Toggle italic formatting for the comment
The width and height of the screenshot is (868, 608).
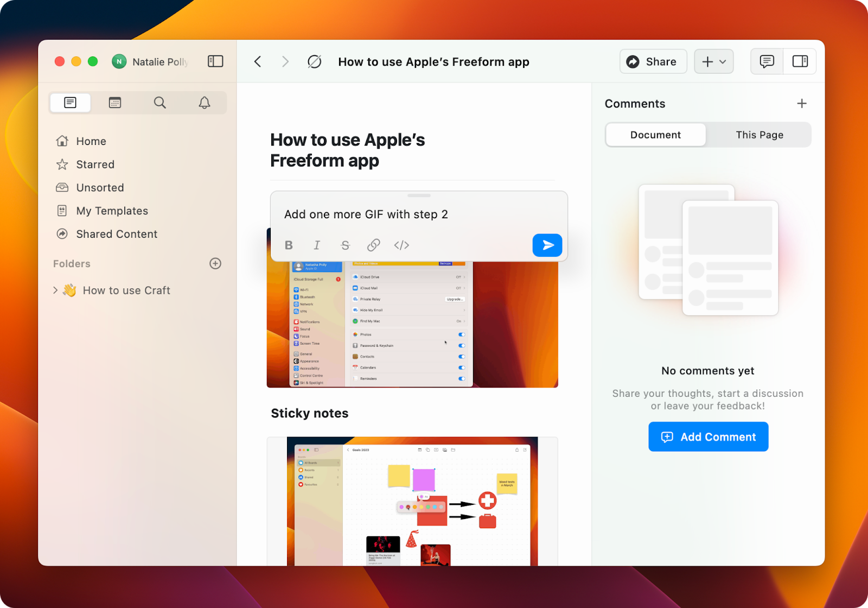point(317,245)
